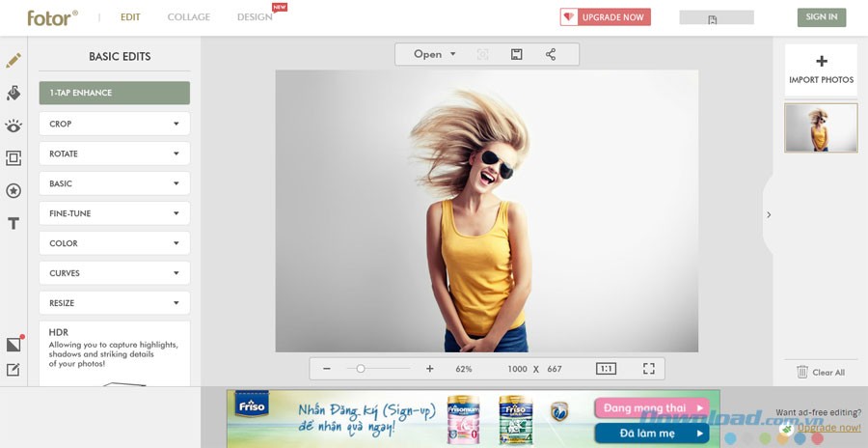Switch to the Design tab
This screenshot has width=868, height=448.
255,17
